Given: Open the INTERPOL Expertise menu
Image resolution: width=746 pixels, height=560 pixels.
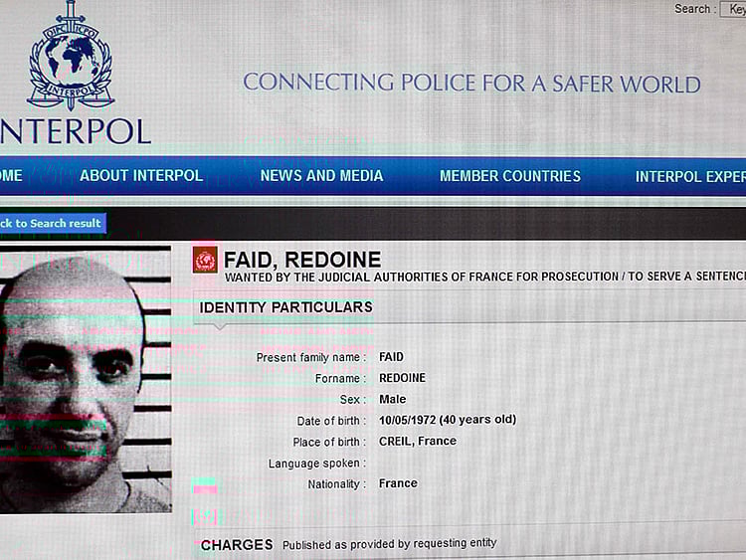Looking at the screenshot, I should click(x=690, y=177).
